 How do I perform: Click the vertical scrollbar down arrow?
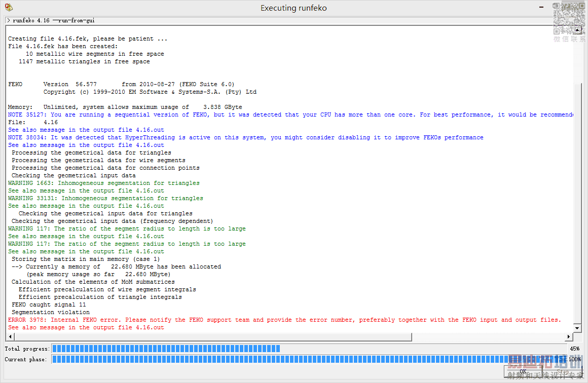point(577,328)
